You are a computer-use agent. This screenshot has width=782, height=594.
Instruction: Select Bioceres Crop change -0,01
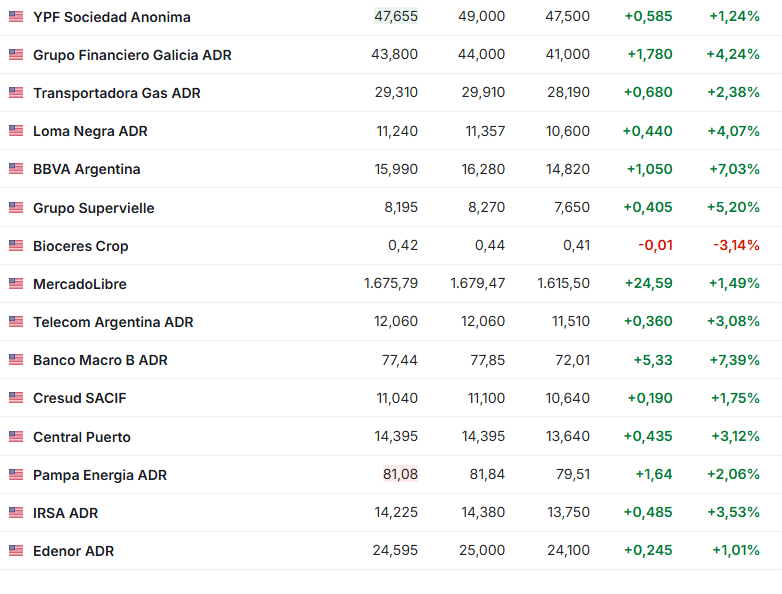click(x=655, y=245)
